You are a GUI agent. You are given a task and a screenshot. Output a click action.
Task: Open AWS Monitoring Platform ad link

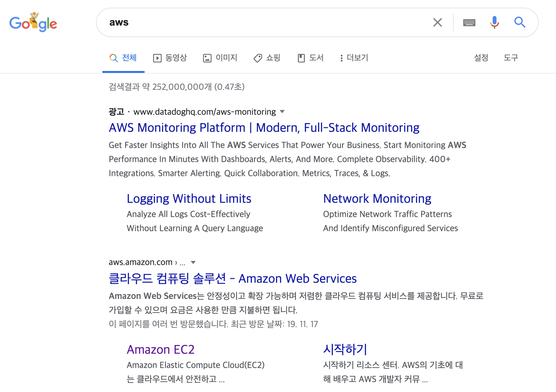264,128
